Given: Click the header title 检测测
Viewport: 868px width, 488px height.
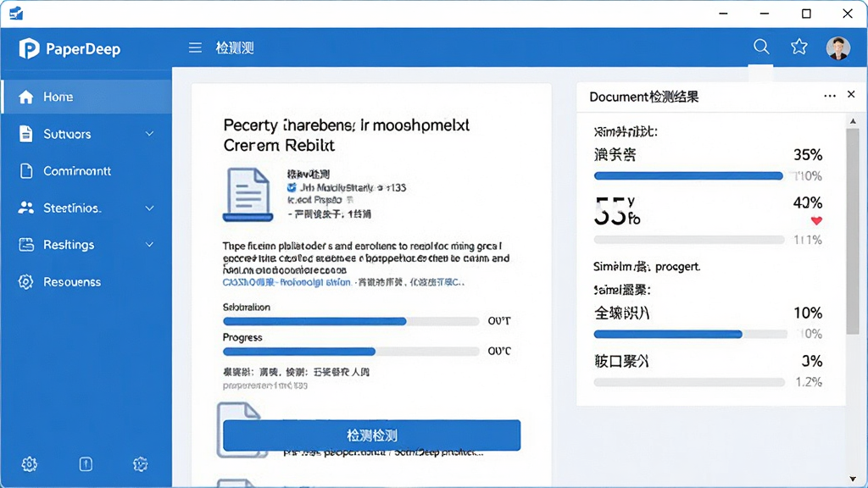Looking at the screenshot, I should [x=235, y=48].
